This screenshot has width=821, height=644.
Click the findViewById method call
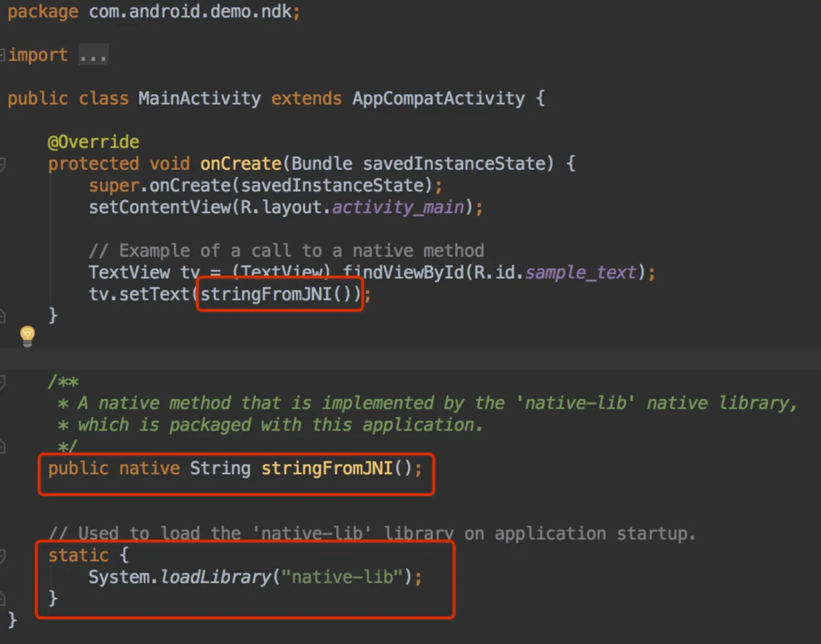pos(403,272)
